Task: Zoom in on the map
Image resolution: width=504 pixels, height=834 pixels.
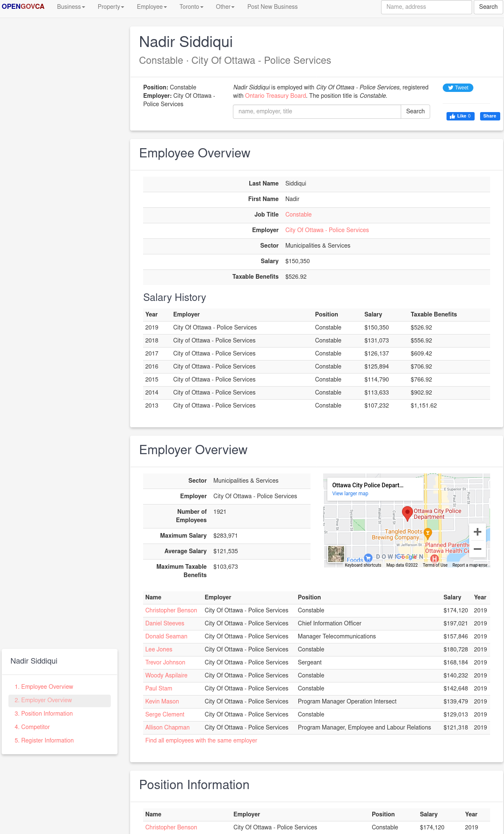Action: point(477,532)
